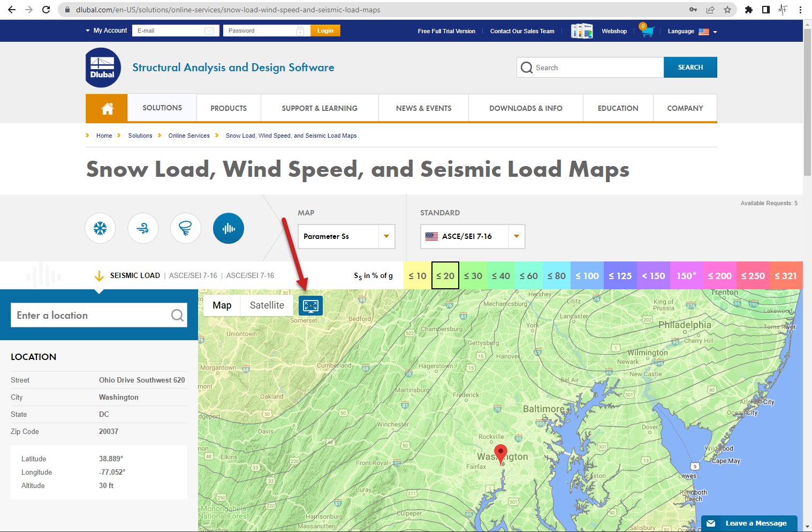Select the wind speed map icon

coord(142,228)
